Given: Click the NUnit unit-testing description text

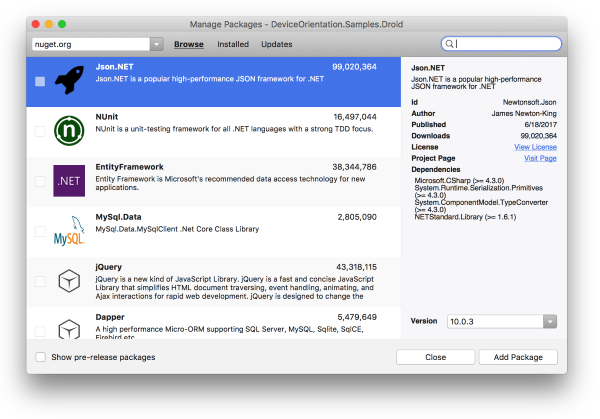Looking at the screenshot, I should coord(234,129).
